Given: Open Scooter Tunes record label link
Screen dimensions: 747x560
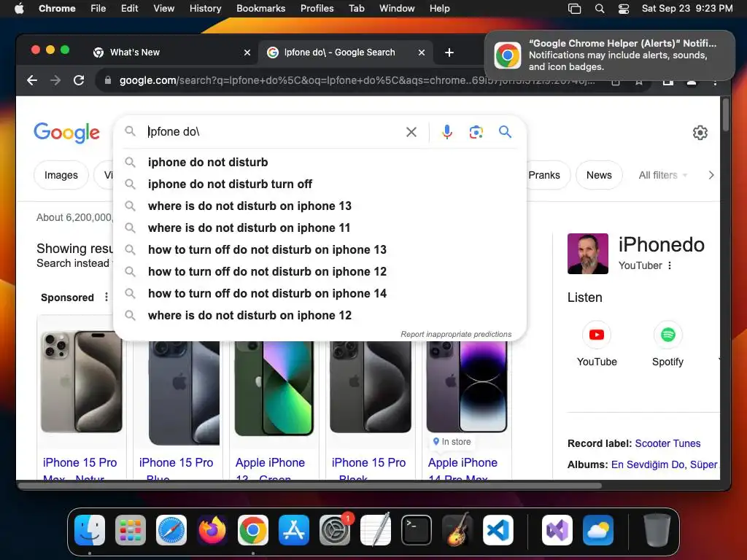Looking at the screenshot, I should pos(667,443).
